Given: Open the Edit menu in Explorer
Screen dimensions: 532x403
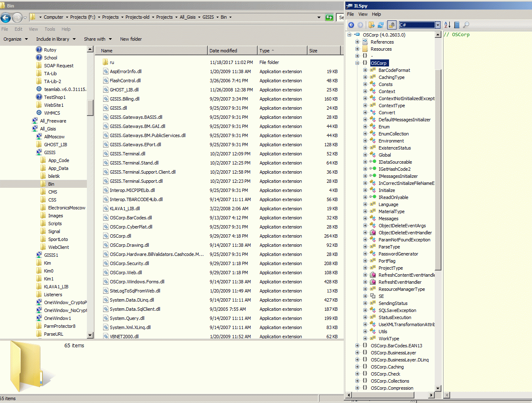Looking at the screenshot, I should coord(18,29).
